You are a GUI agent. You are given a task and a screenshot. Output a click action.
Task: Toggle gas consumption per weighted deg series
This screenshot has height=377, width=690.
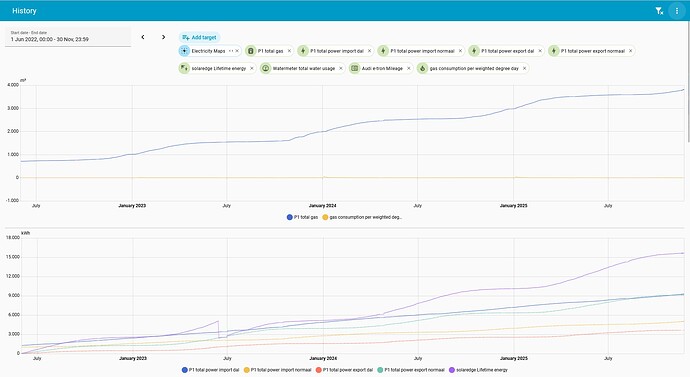coord(362,217)
